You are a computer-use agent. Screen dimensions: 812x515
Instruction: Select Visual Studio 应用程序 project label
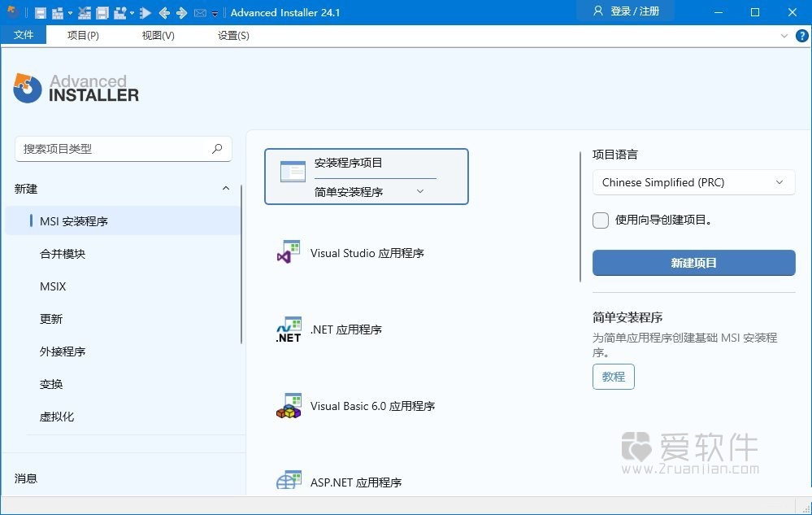pyautogui.click(x=367, y=253)
